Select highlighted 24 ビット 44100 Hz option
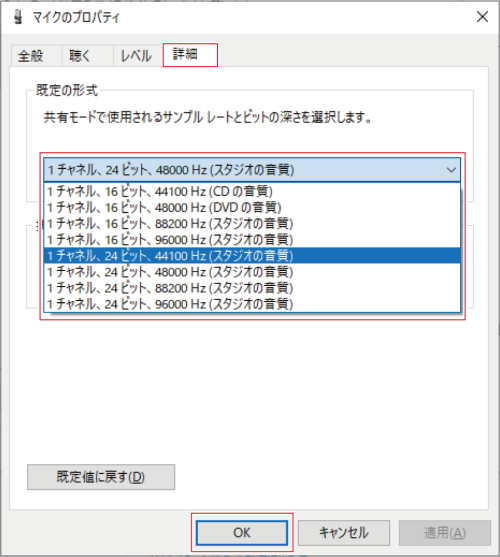 coord(252,256)
